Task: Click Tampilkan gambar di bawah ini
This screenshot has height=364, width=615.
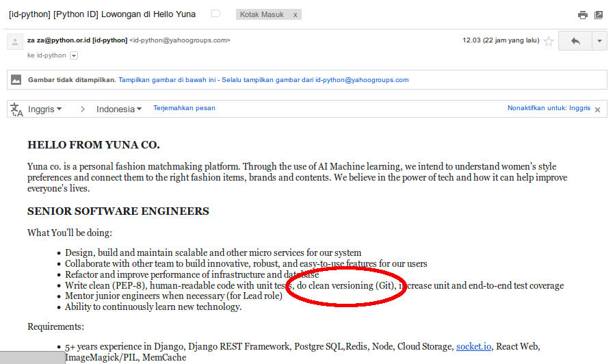Action: point(167,80)
